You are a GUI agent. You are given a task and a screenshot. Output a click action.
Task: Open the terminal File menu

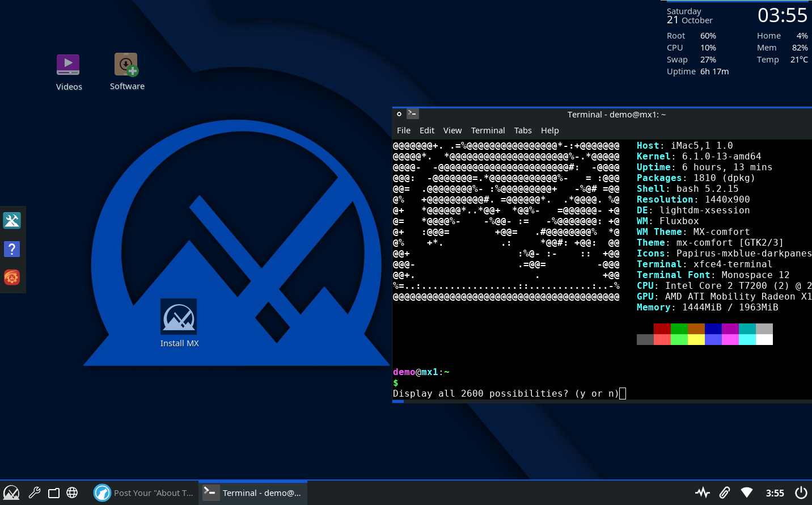(404, 131)
